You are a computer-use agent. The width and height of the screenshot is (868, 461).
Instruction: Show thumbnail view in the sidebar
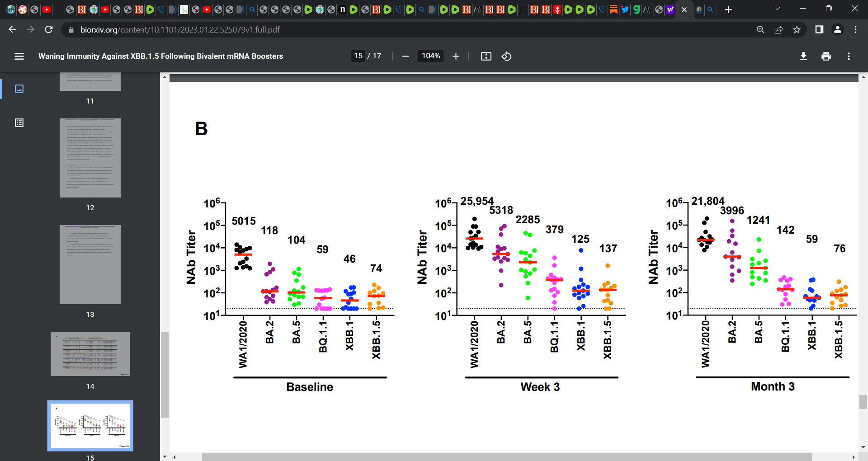coord(19,89)
